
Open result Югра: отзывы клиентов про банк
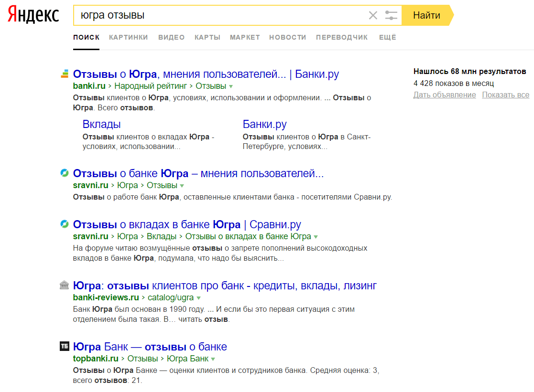tap(225, 286)
